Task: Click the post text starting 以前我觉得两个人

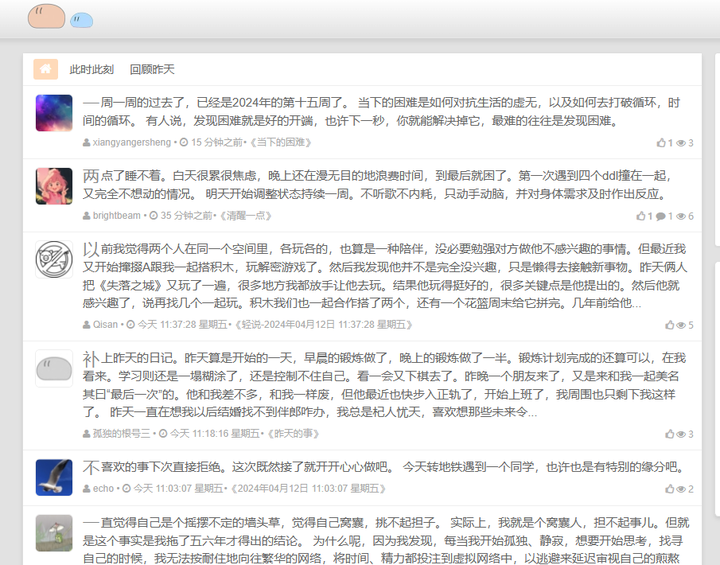Action: (x=384, y=276)
